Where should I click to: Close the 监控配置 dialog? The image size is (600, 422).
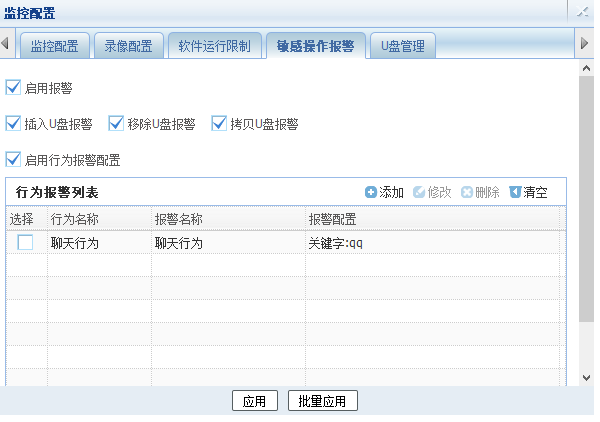click(583, 12)
